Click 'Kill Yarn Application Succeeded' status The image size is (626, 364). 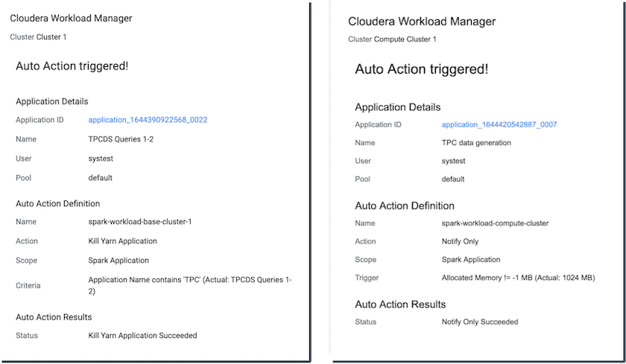(142, 335)
